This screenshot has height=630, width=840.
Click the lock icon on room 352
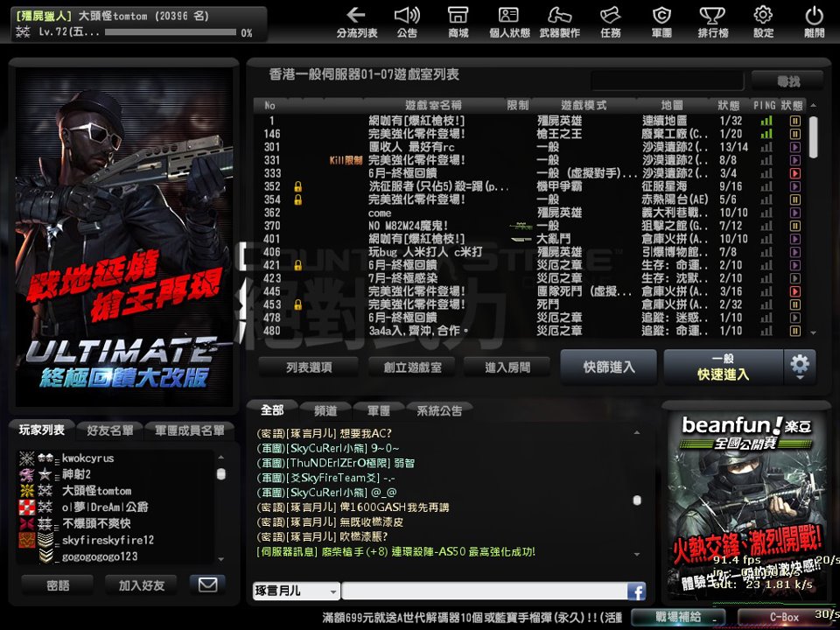297,186
